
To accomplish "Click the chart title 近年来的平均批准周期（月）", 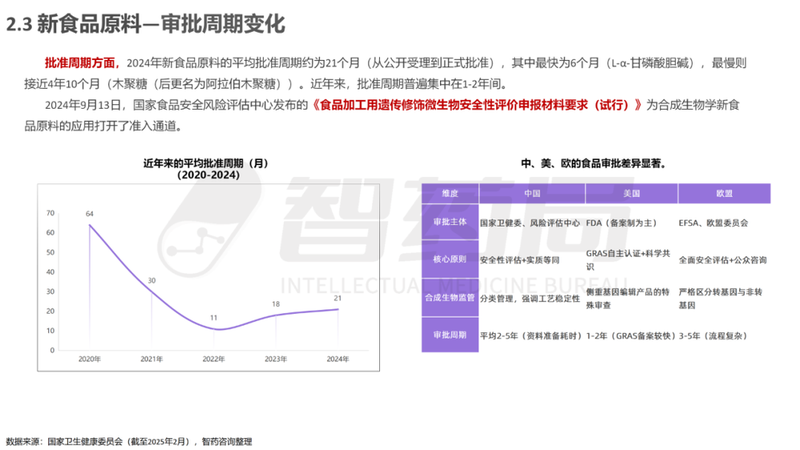I will 206,163.
